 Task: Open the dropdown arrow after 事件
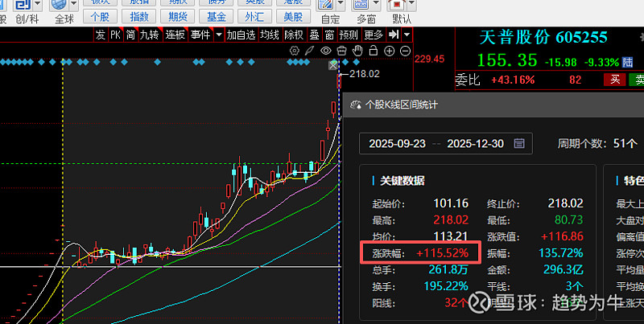[219, 35]
